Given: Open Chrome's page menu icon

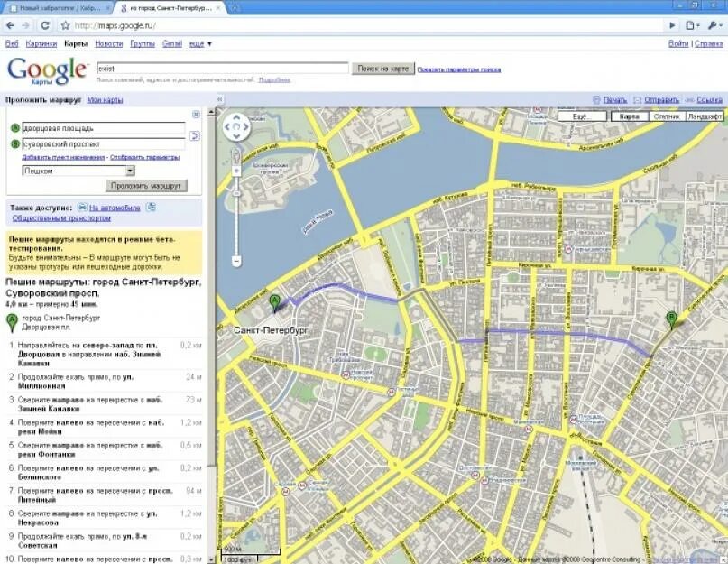Looking at the screenshot, I should coord(691,25).
